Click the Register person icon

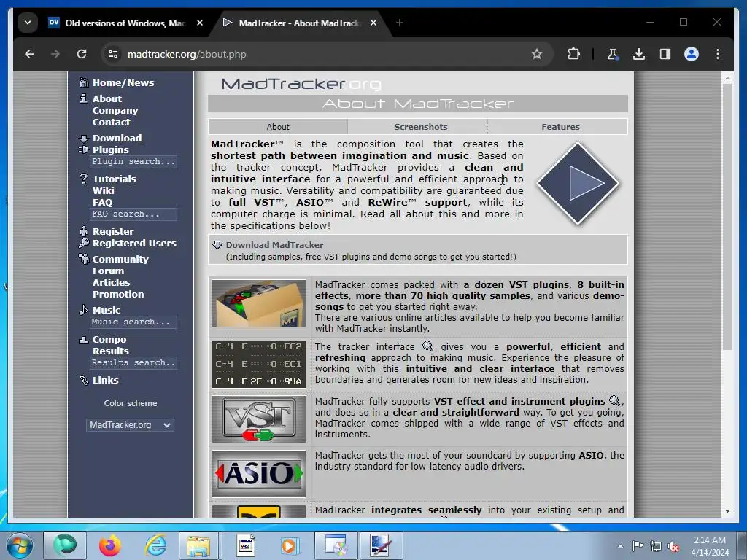pyautogui.click(x=84, y=231)
